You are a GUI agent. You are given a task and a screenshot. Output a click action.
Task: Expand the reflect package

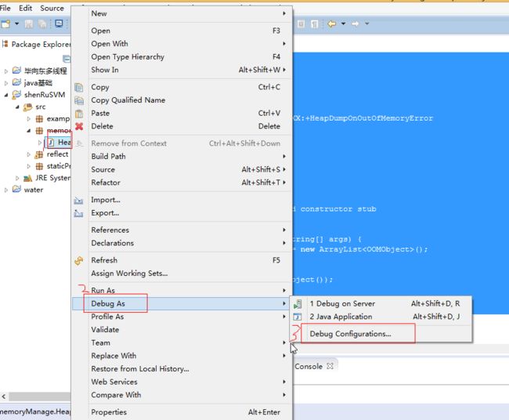(28, 154)
